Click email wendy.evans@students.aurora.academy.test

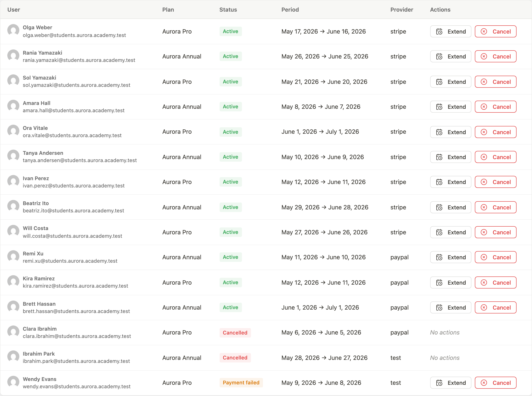click(77, 387)
